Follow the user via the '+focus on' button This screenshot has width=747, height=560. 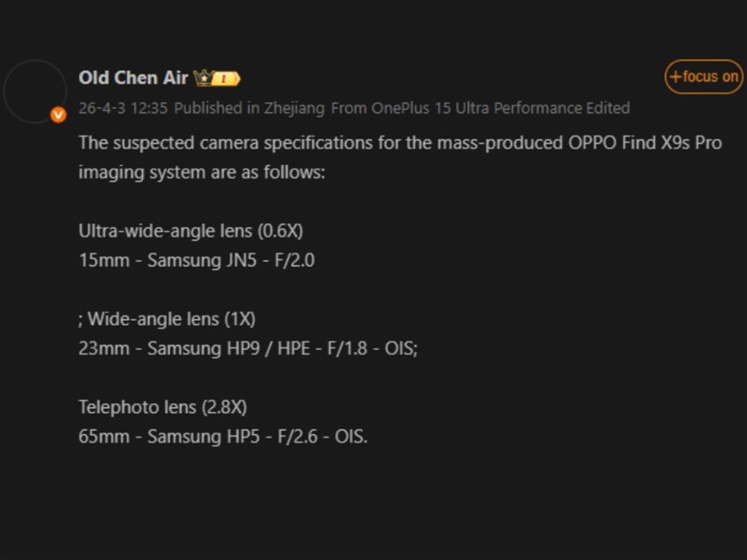point(703,77)
